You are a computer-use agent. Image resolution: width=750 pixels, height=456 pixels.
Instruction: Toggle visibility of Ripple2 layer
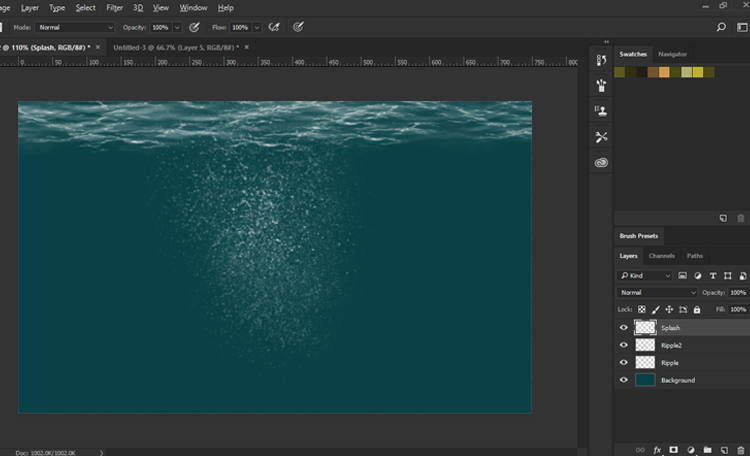pos(624,345)
